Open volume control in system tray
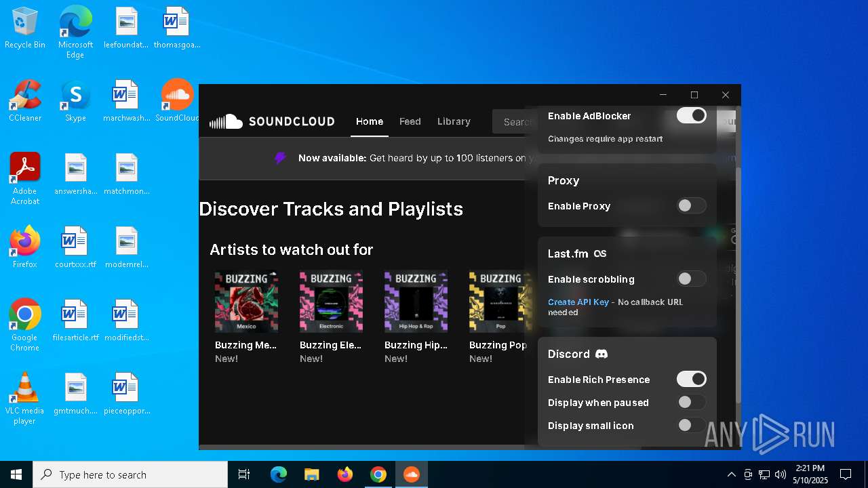 [x=781, y=474]
